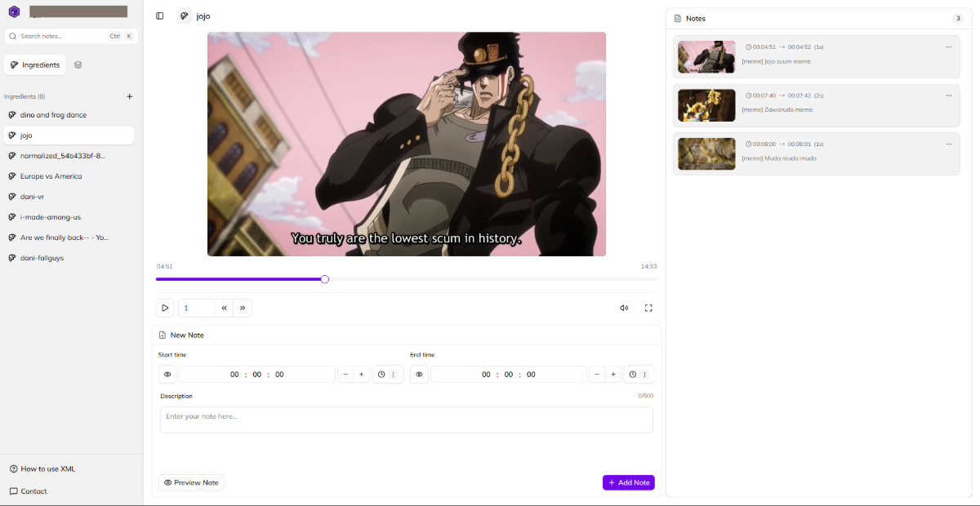This screenshot has width=980, height=506.
Task: Increase start time with plus button
Action: pyautogui.click(x=362, y=375)
